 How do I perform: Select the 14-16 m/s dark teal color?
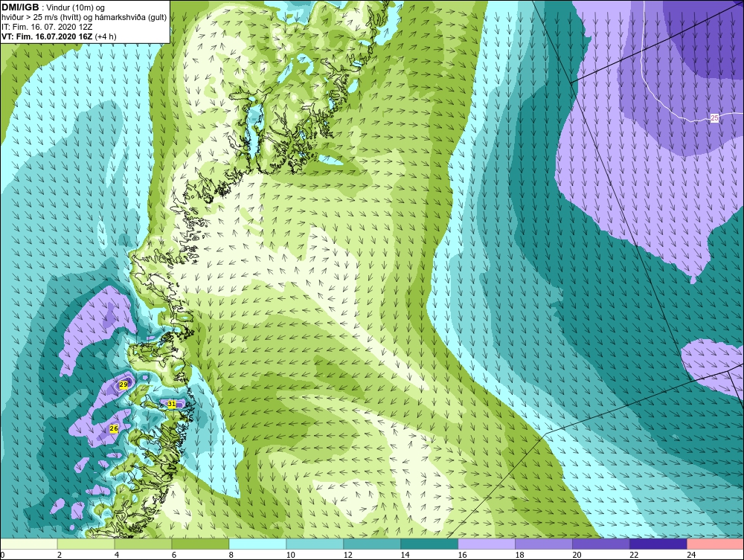[x=429, y=544]
